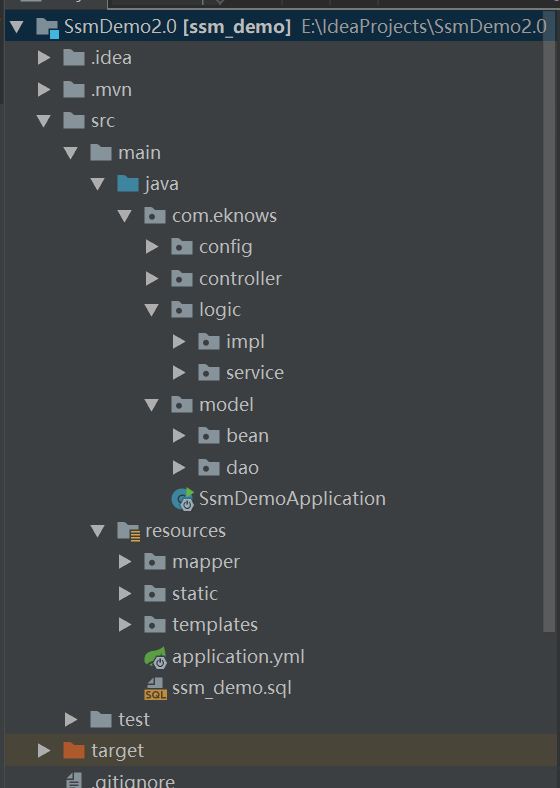Viewport: 560px width, 788px height.
Task: Click the .gitignore file icon
Action: (74, 780)
